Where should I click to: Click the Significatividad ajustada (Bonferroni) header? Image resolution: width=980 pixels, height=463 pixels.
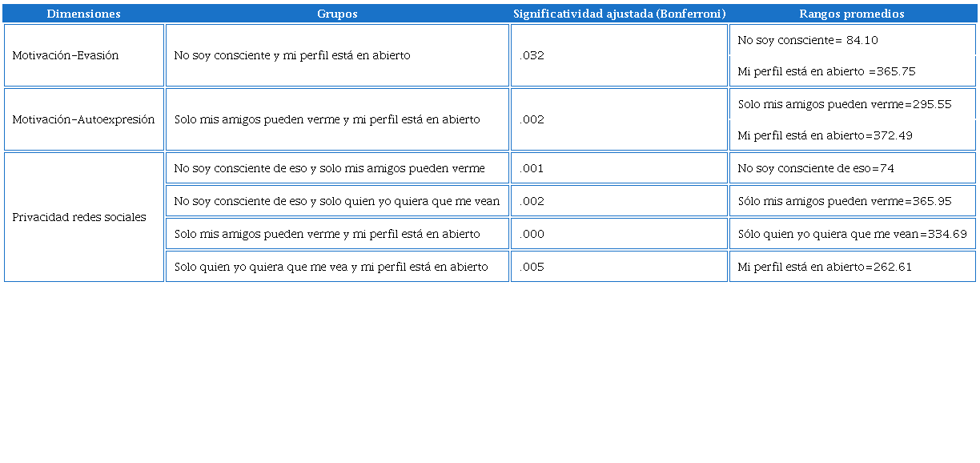619,14
